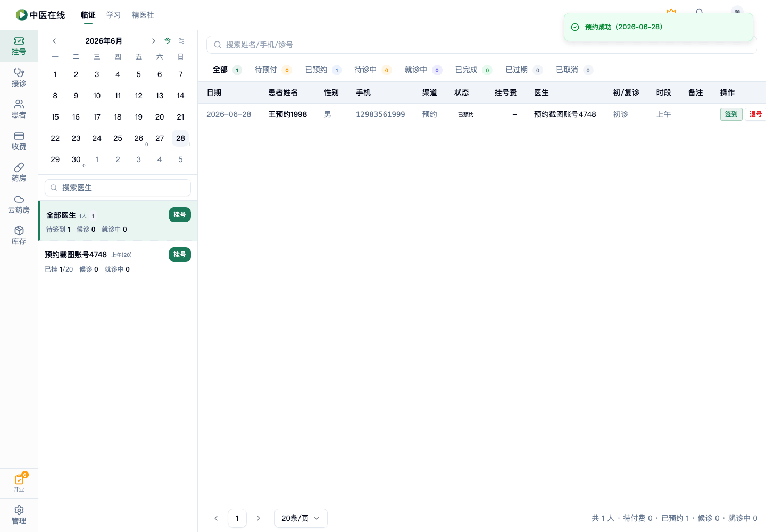The width and height of the screenshot is (766, 532).
Task: Click 退号 button for 王预约1998
Action: (755, 114)
